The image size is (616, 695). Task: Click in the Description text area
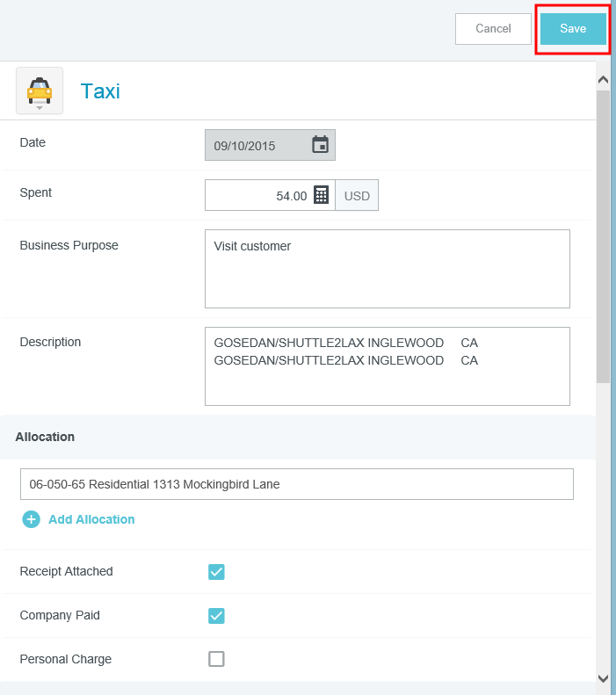click(x=388, y=366)
